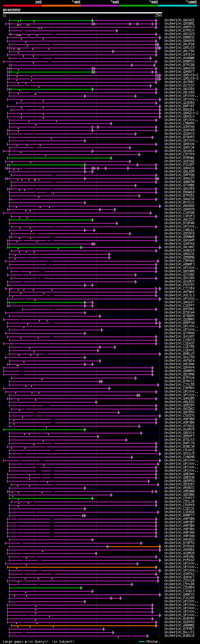Select the UniRef100_Q9VAY4 label

pyautogui.click(x=179, y=367)
